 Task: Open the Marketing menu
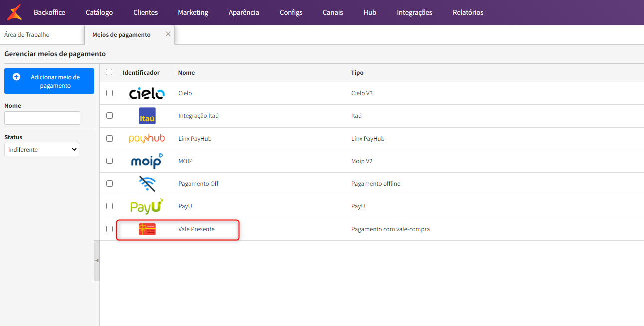tap(193, 12)
